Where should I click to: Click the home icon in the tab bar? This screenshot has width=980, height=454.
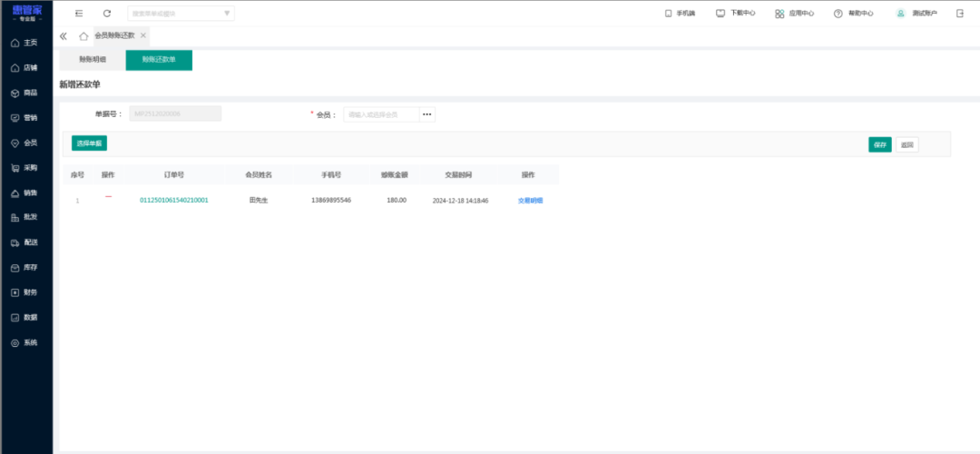pyautogui.click(x=83, y=35)
